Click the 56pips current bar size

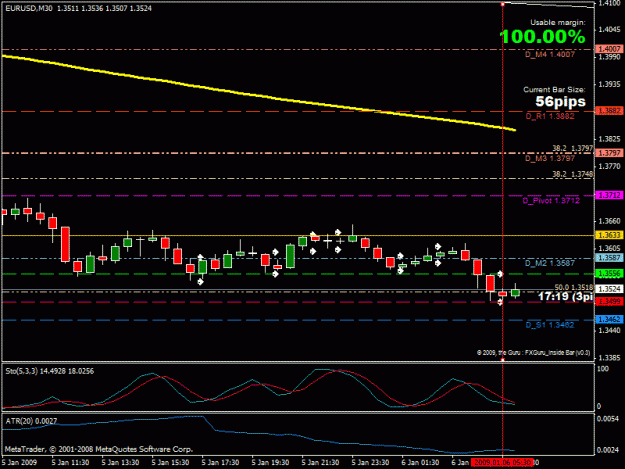(x=560, y=102)
